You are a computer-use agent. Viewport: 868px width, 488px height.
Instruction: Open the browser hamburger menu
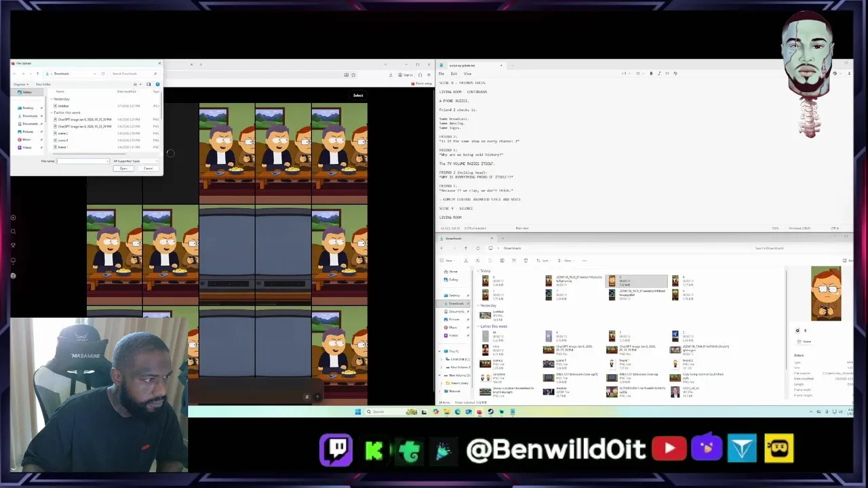429,75
